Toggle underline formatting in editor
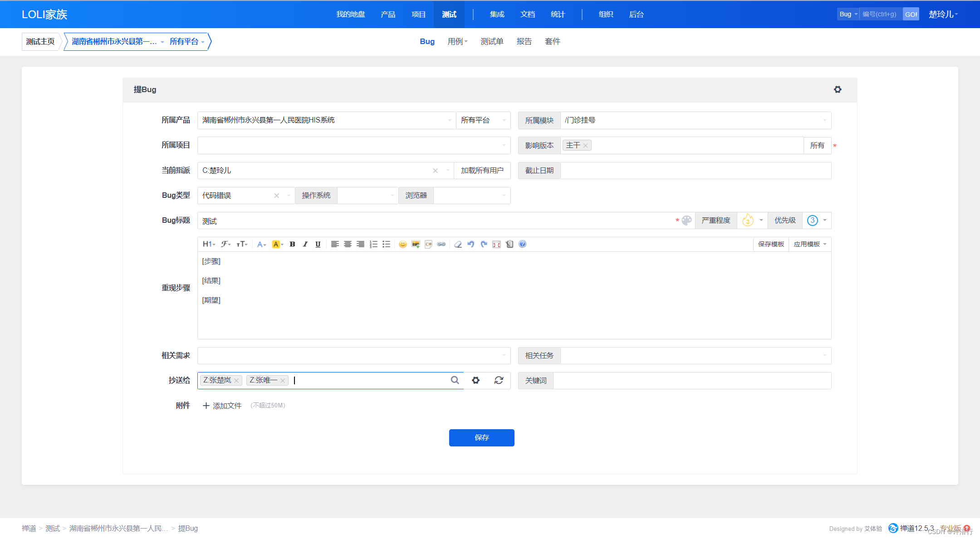The image size is (980, 539). (318, 244)
